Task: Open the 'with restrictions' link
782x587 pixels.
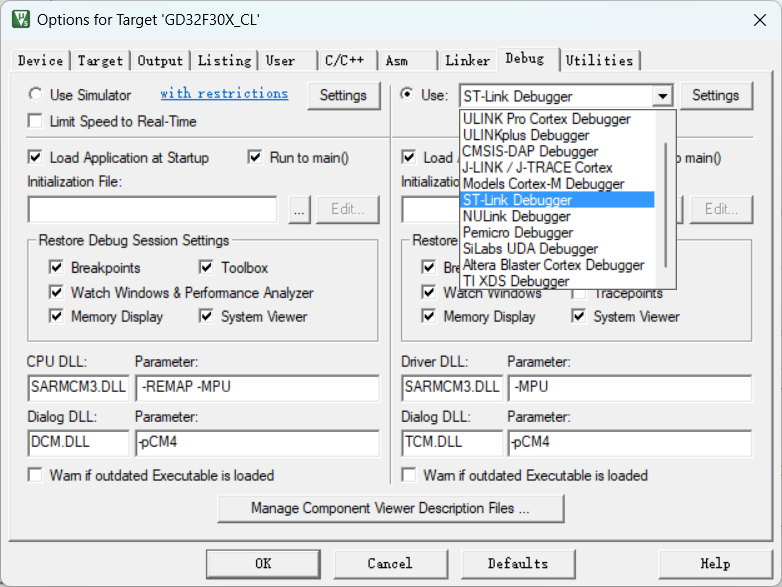Action: tap(224, 93)
